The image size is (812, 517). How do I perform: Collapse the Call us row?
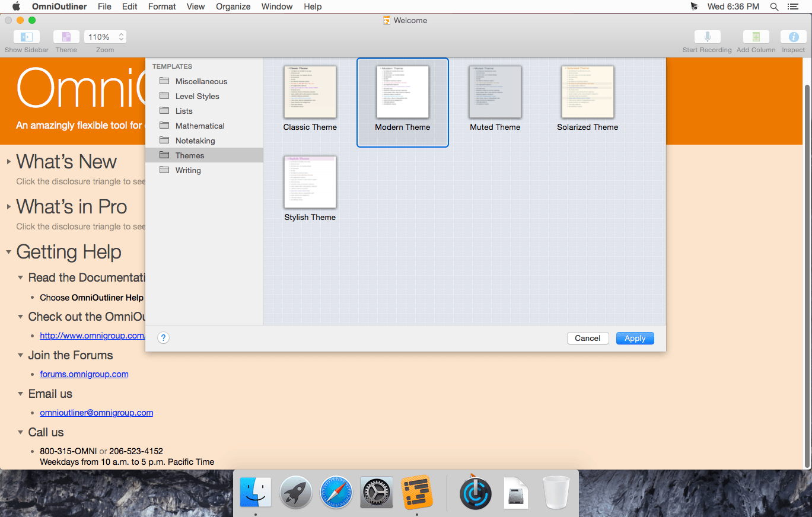click(21, 432)
